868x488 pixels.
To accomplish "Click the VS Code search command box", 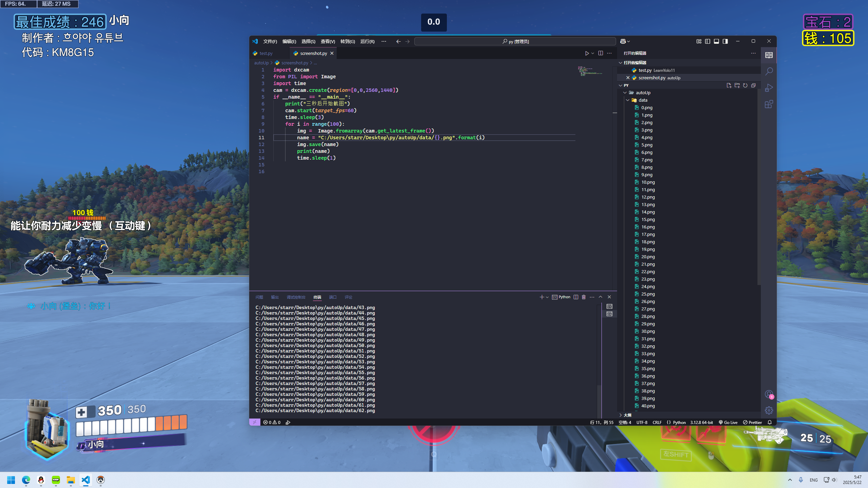I will [515, 41].
